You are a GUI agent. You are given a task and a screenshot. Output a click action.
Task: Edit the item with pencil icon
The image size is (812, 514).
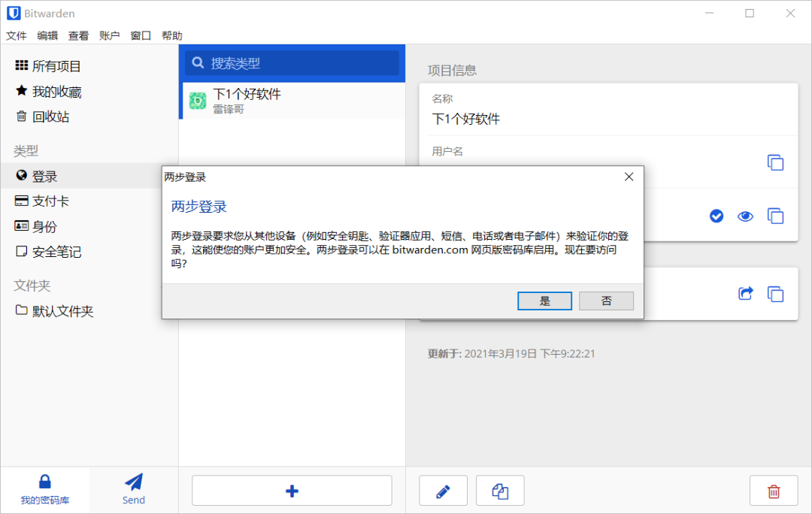coord(444,490)
